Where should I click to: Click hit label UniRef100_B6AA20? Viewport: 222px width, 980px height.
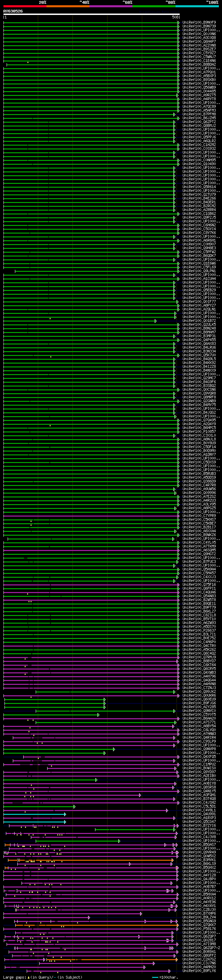(x=199, y=718)
